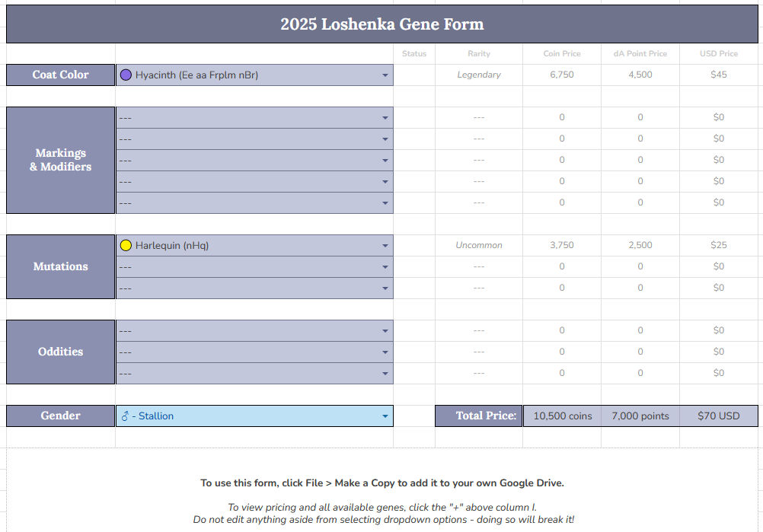
Task: Expand the Harlequin mutation dropdown arrow
Action: 385,246
